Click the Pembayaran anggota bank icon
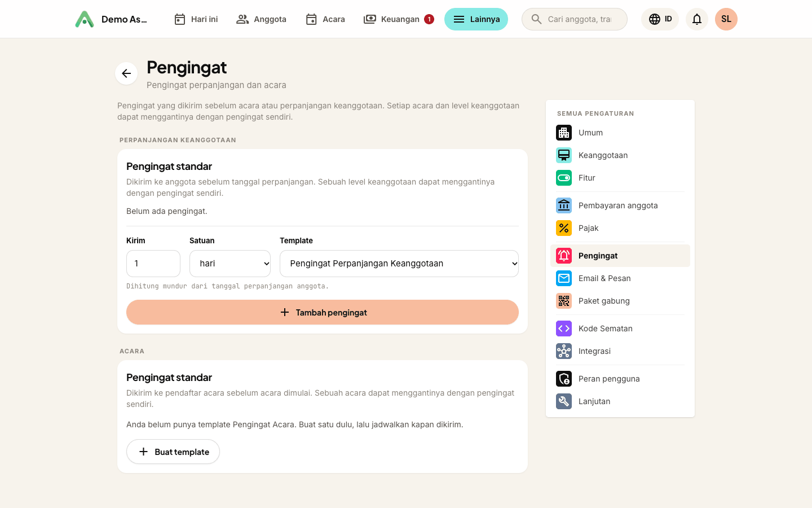 [564, 205]
